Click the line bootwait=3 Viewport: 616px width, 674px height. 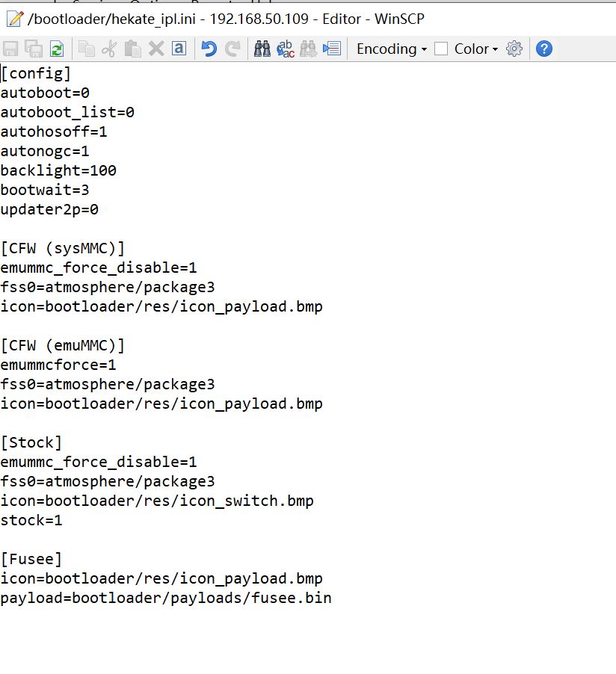[x=45, y=190]
